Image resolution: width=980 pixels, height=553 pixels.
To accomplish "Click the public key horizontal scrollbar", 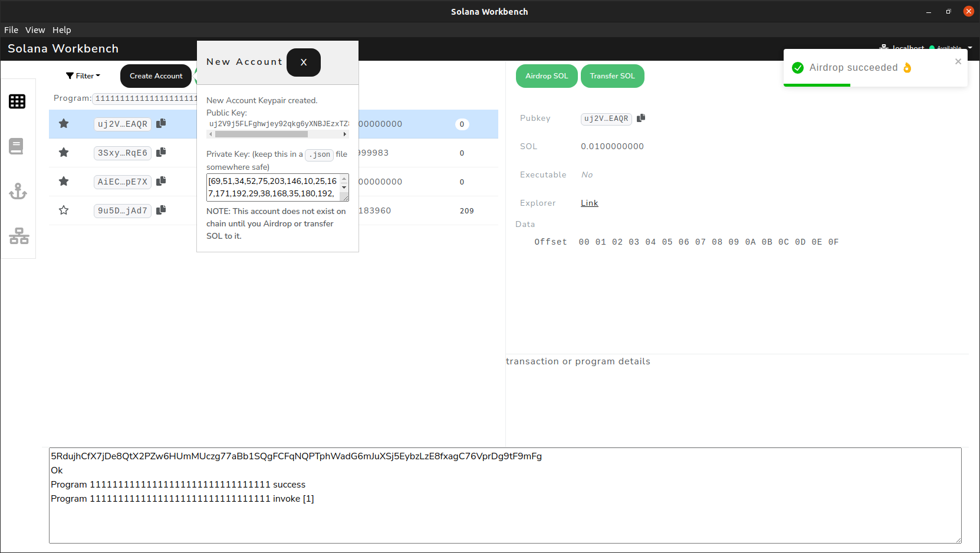I will click(261, 134).
